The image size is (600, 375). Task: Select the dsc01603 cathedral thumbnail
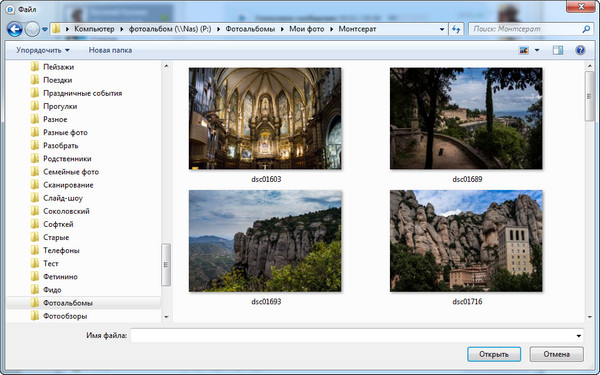265,119
